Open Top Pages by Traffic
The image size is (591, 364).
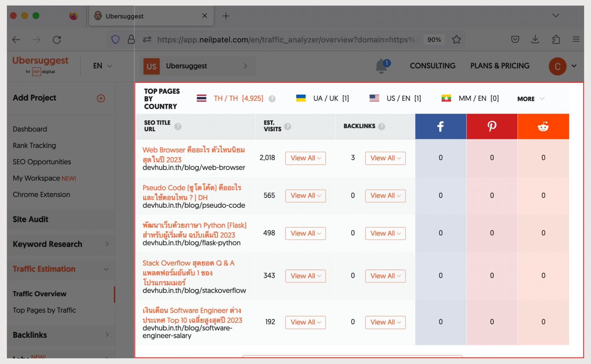44,310
